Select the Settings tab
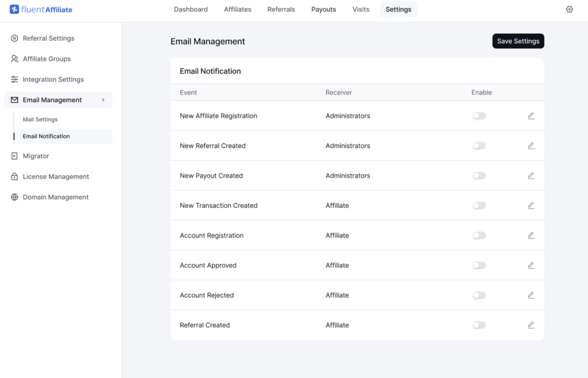The width and height of the screenshot is (588, 378). coord(399,9)
